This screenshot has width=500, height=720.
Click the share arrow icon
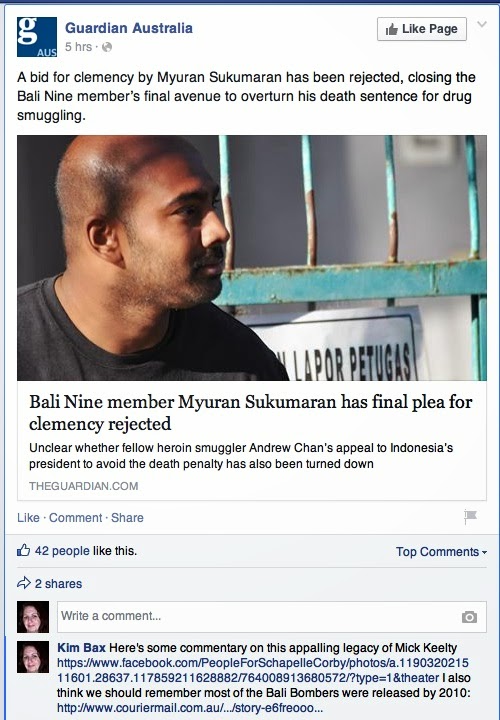click(23, 583)
